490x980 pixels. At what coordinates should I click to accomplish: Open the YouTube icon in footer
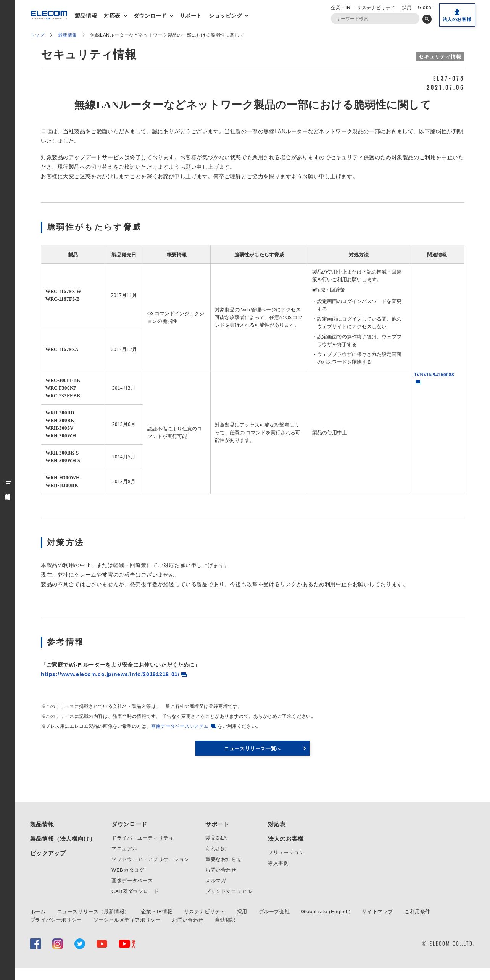pyautogui.click(x=102, y=944)
